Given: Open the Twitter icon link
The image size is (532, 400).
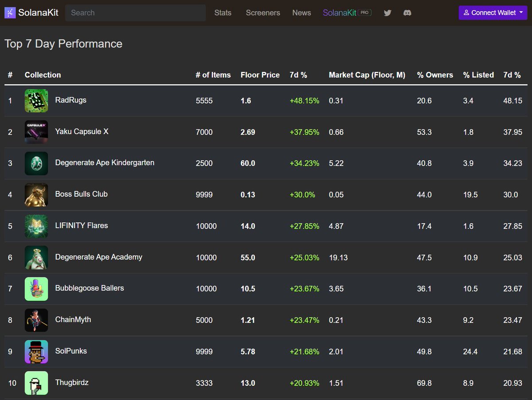Looking at the screenshot, I should pyautogui.click(x=387, y=13).
